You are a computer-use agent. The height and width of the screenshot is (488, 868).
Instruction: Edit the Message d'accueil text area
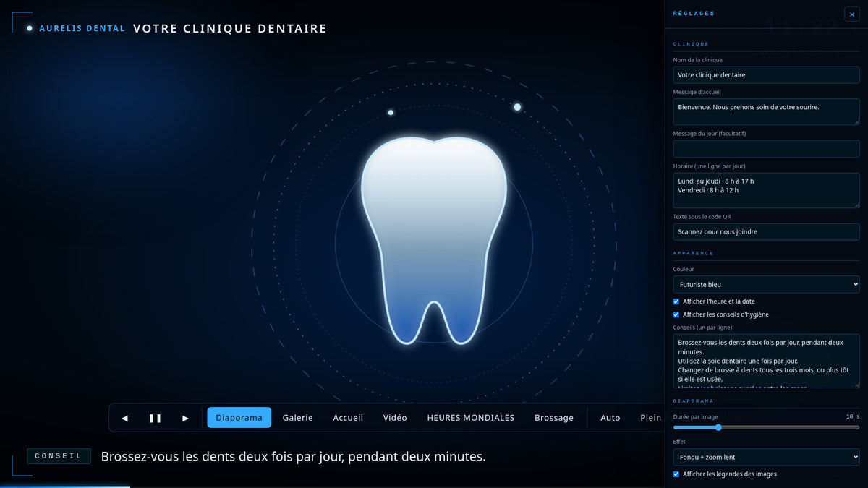pos(766,111)
